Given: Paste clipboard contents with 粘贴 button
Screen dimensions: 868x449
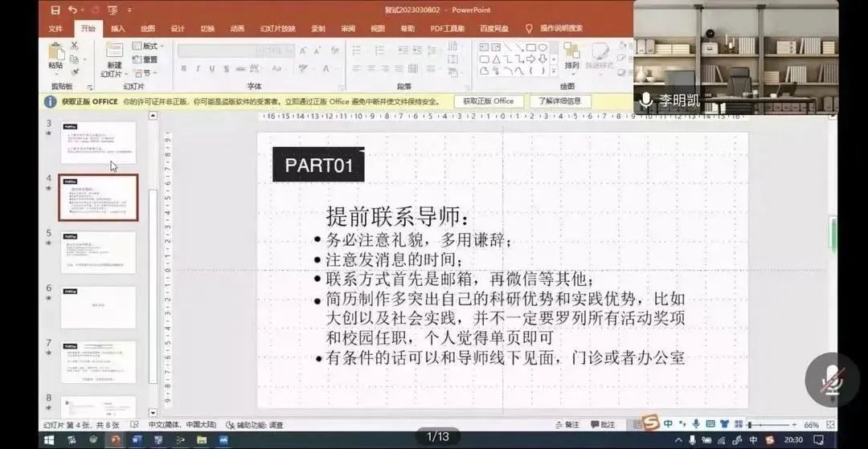Looking at the screenshot, I should tap(56, 57).
